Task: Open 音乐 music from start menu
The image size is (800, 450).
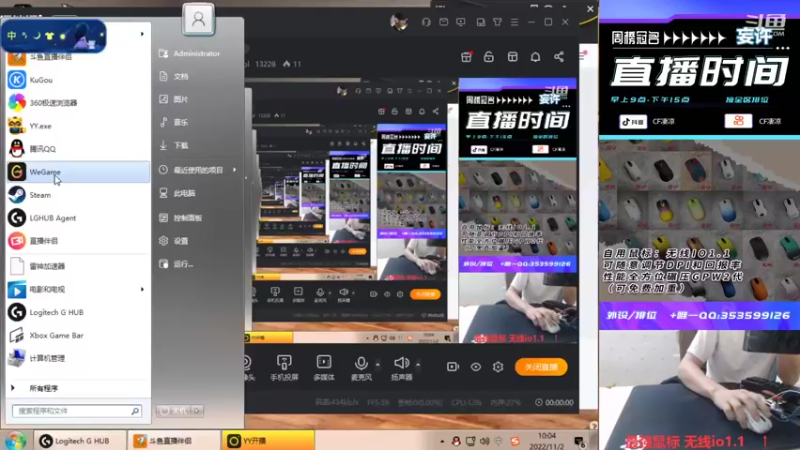Action: [174, 122]
